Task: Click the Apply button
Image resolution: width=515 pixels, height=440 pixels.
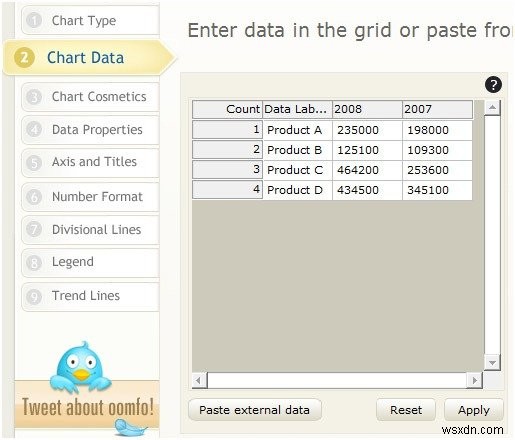Action: 474,410
